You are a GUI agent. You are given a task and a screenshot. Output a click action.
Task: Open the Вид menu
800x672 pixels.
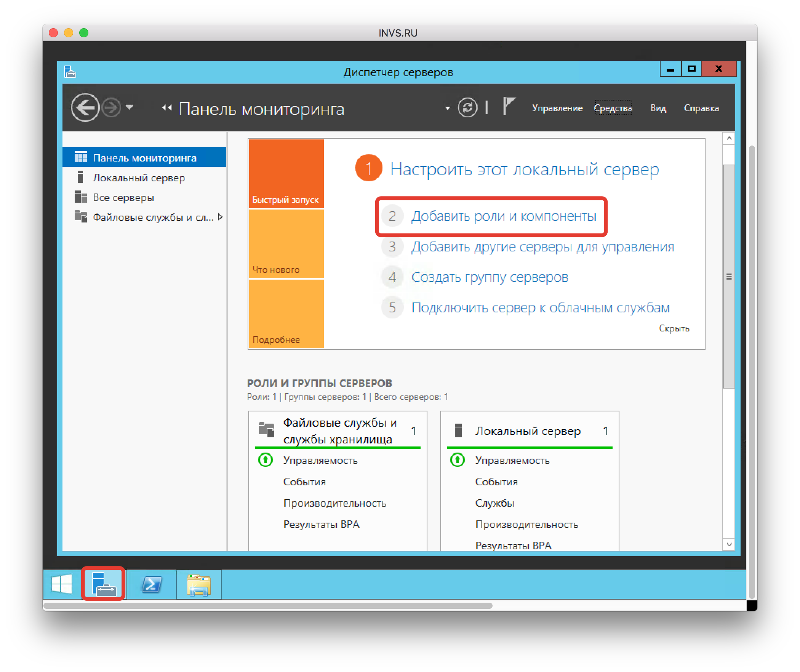[x=658, y=108]
